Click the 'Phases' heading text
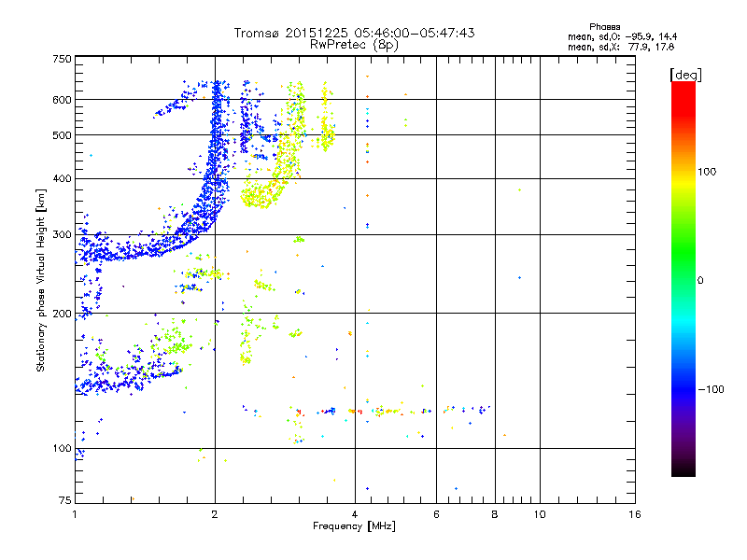This screenshot has width=747, height=560. (604, 27)
